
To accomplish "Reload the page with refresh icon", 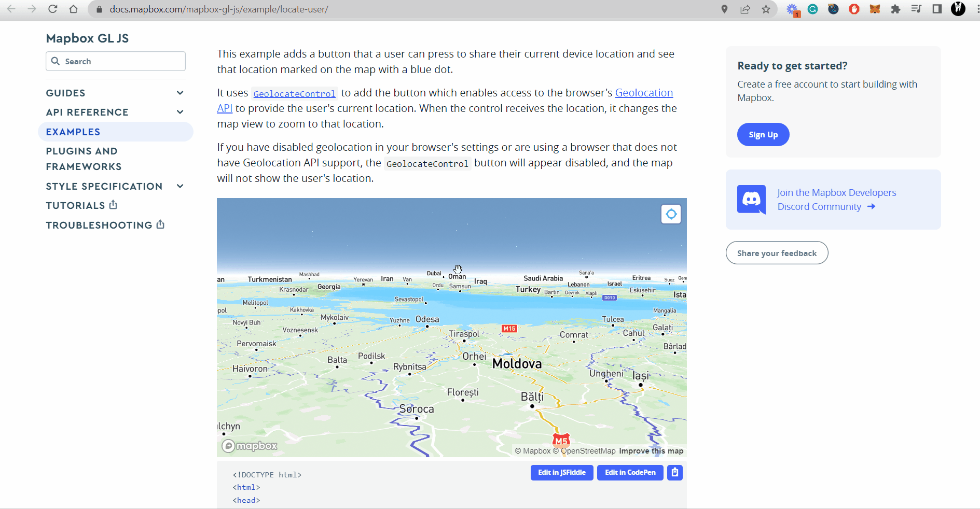I will (53, 9).
